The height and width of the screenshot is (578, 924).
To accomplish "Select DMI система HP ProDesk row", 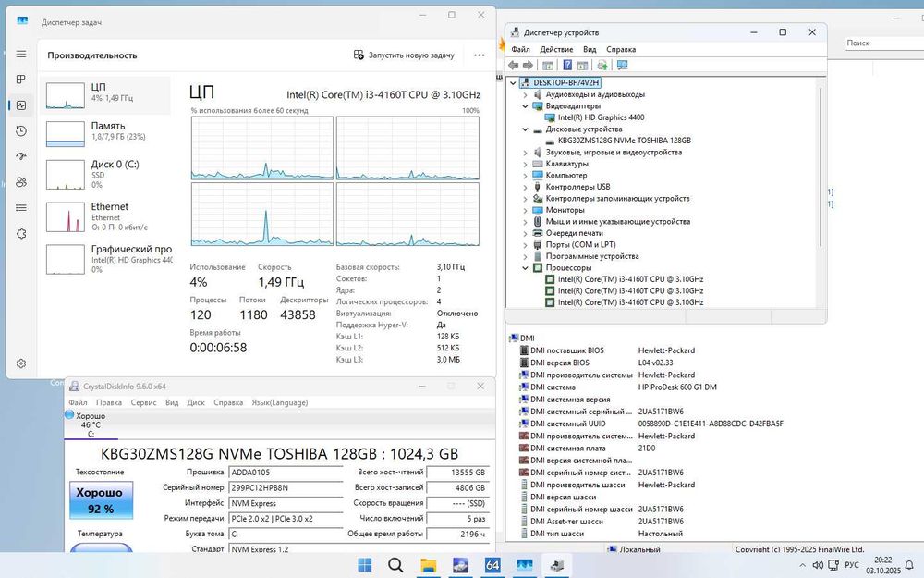I will coord(618,387).
